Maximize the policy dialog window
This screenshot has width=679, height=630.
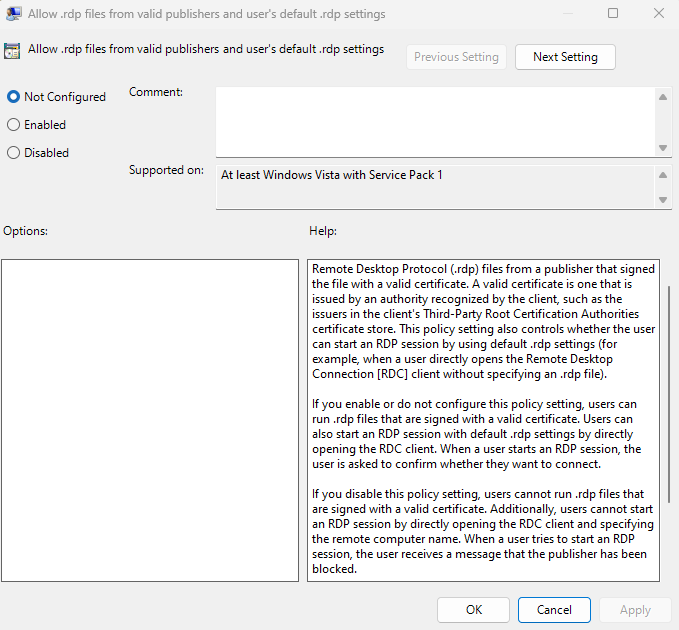click(x=613, y=13)
